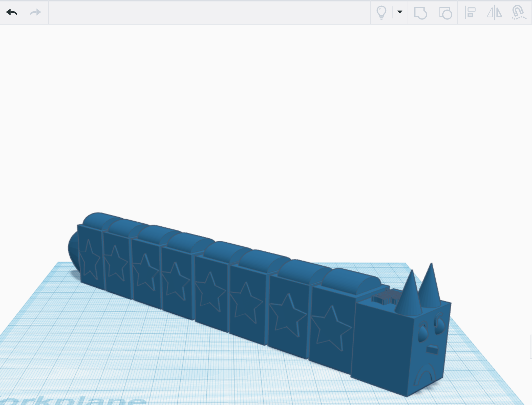This screenshot has height=405, width=532.
Task: Open the Align tool
Action: pos(470,13)
